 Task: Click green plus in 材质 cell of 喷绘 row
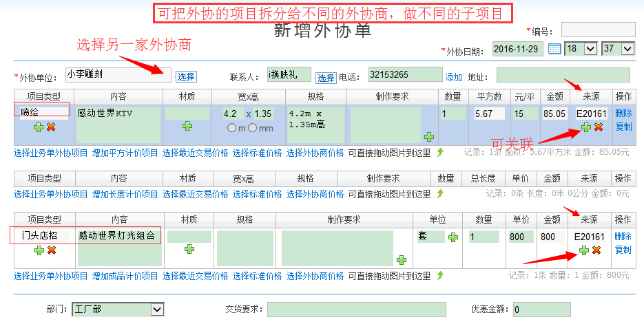point(187,126)
